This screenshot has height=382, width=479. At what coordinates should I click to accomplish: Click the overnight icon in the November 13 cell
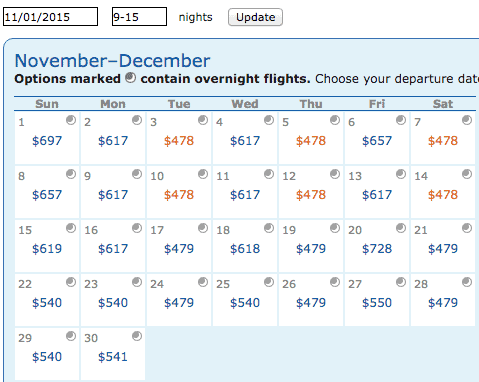(x=401, y=174)
